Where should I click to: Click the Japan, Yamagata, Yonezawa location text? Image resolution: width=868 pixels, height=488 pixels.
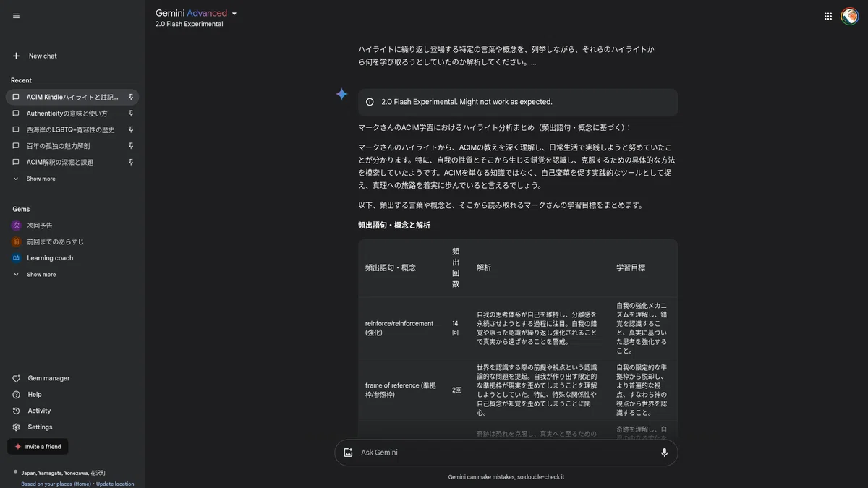(63, 472)
